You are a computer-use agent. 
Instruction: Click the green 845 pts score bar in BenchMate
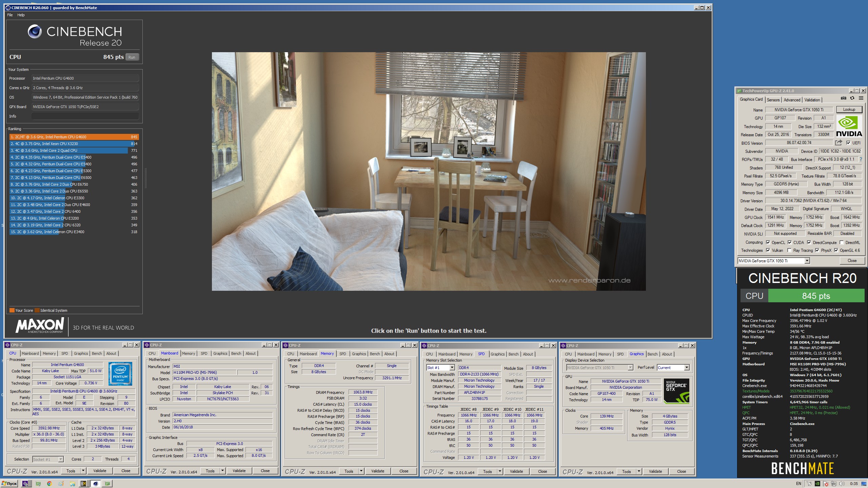pos(816,296)
